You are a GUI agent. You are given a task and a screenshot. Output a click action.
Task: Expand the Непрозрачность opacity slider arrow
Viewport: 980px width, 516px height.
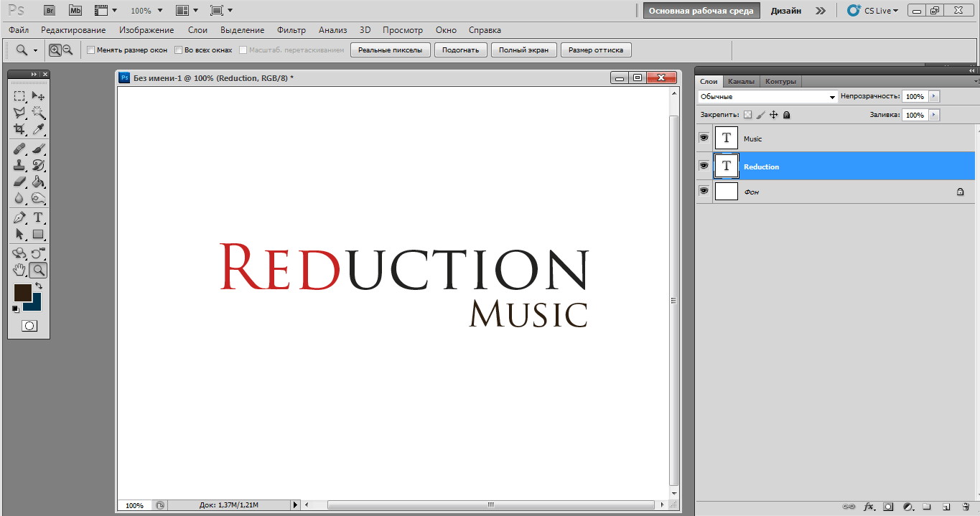click(933, 96)
